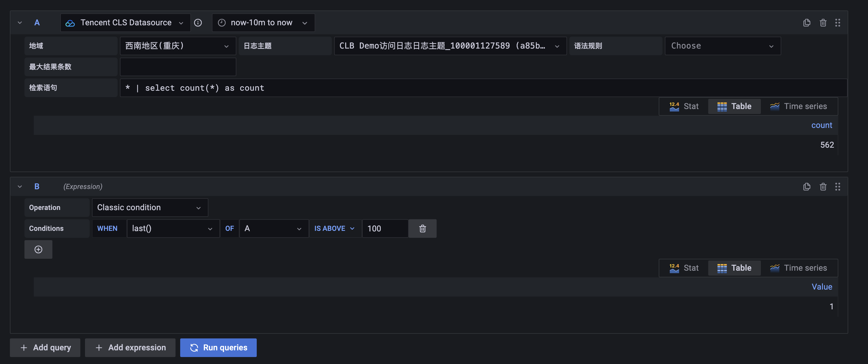Collapse query A row
Screen dimensions: 868x364
20,23
